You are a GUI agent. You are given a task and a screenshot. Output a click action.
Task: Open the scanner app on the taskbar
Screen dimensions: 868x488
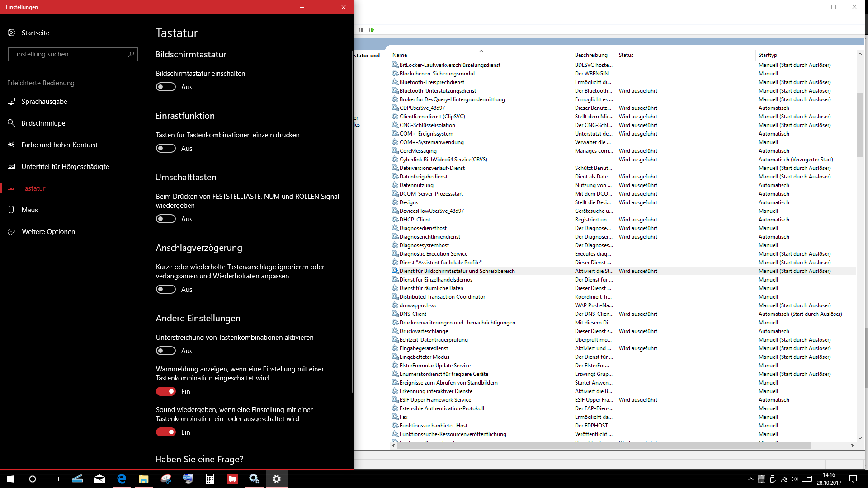coord(77,479)
